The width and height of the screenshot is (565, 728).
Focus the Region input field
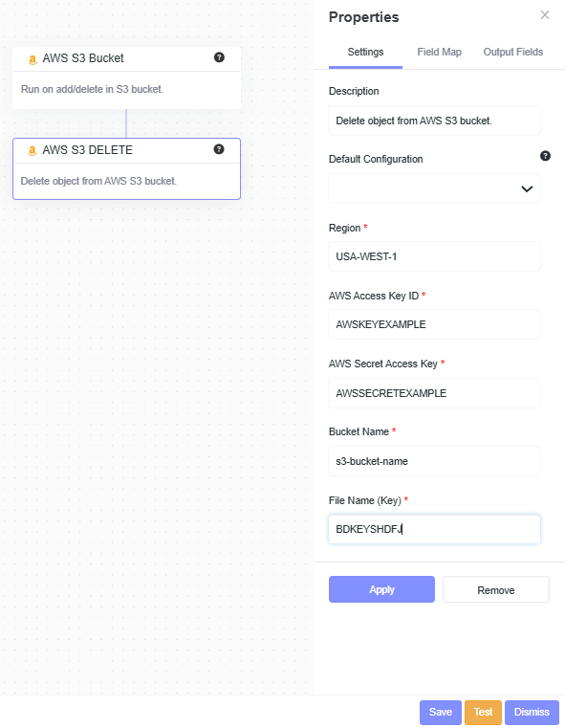click(434, 256)
